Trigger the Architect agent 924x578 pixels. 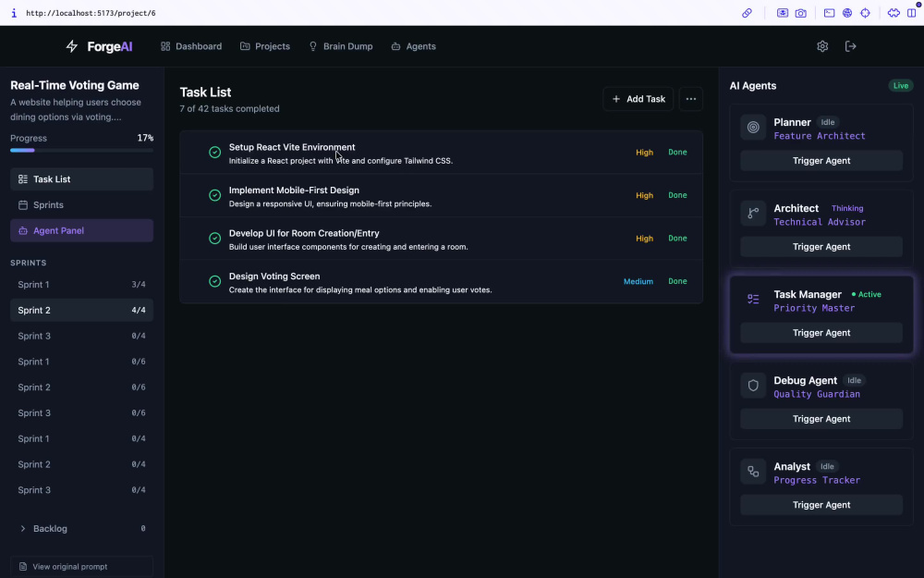click(x=821, y=247)
